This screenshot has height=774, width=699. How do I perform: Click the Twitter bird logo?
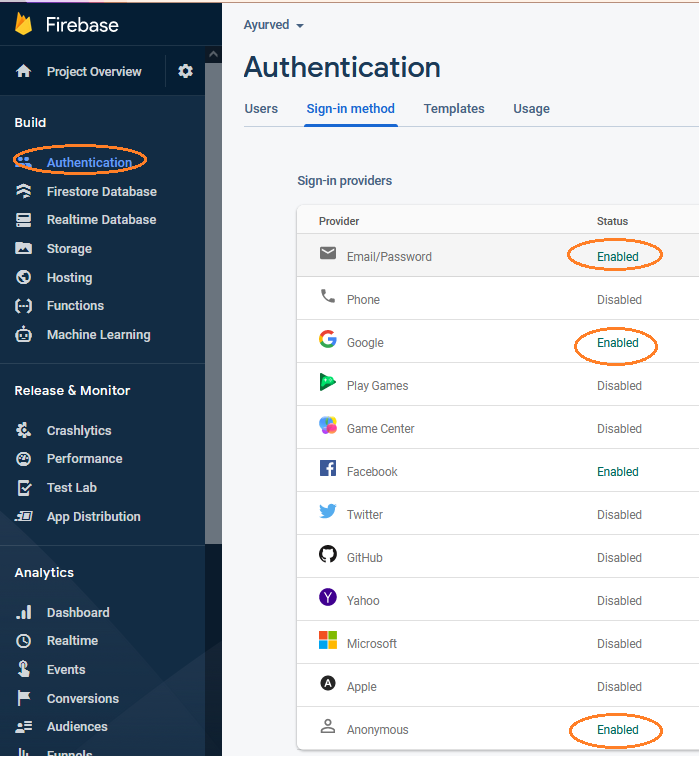(x=328, y=511)
